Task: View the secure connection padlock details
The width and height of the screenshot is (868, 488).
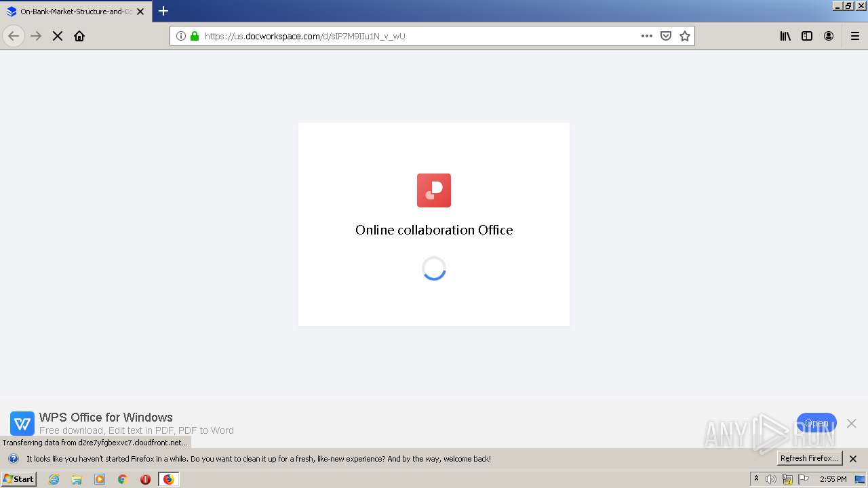Action: click(x=195, y=36)
